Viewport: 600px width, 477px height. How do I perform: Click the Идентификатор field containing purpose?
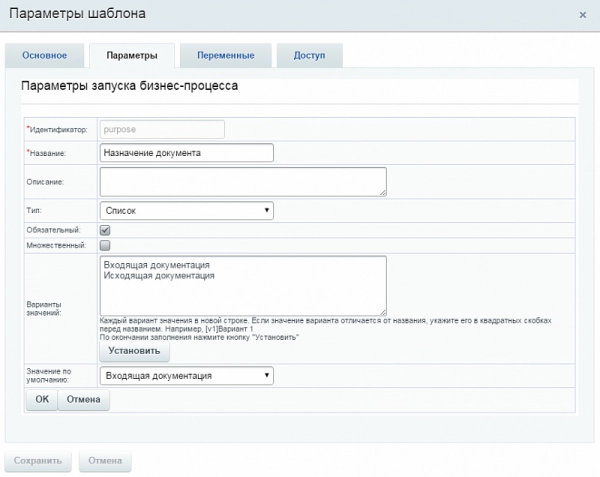[161, 129]
